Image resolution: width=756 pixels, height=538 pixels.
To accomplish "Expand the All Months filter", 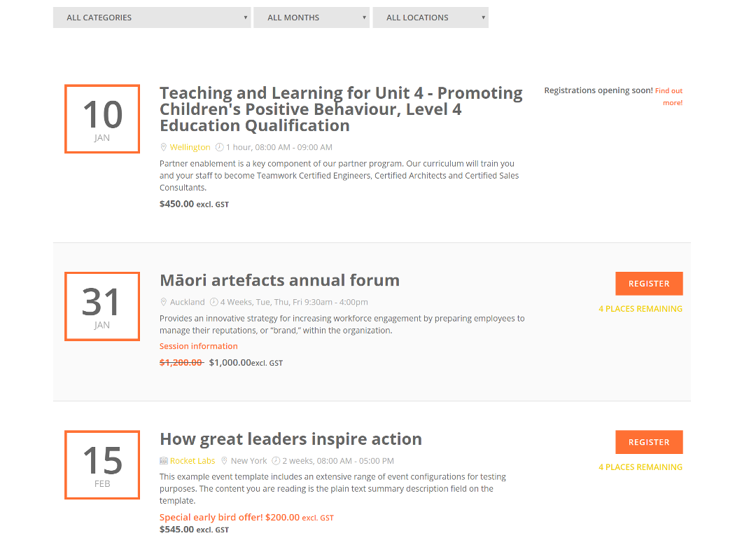I will click(x=311, y=18).
